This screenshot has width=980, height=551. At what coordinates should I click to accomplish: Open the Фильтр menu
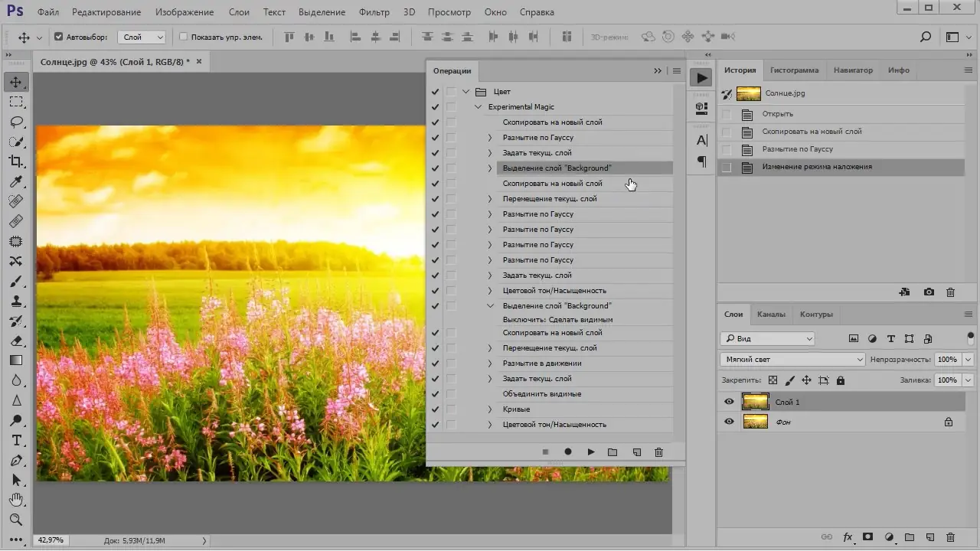tap(374, 12)
